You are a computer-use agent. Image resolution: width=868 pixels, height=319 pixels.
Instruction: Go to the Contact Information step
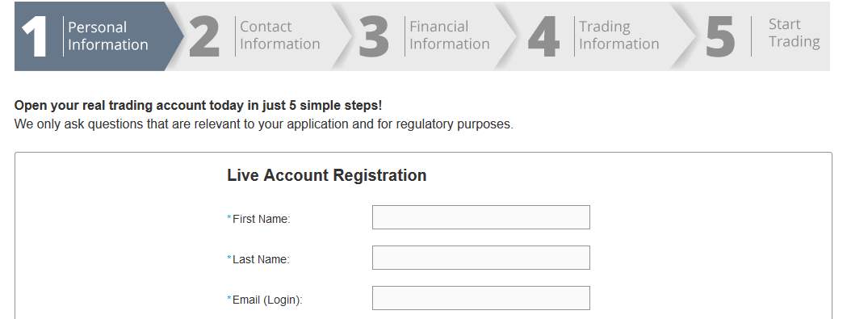point(280,36)
